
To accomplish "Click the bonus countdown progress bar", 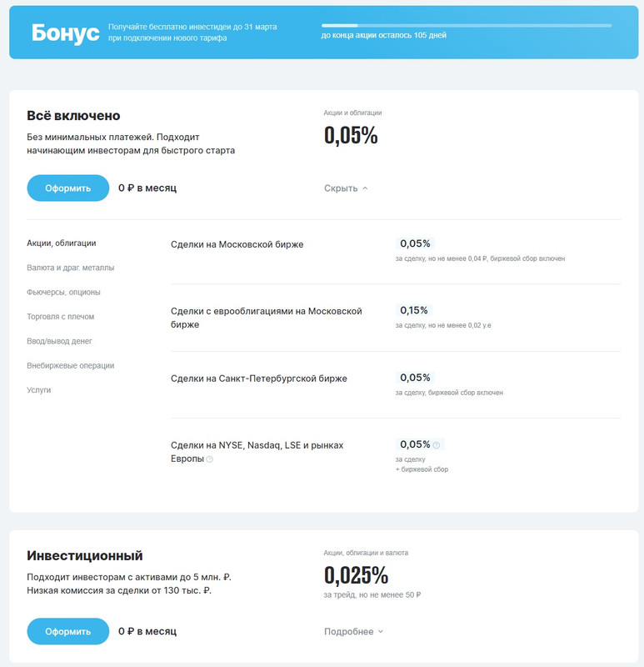I will point(467,26).
